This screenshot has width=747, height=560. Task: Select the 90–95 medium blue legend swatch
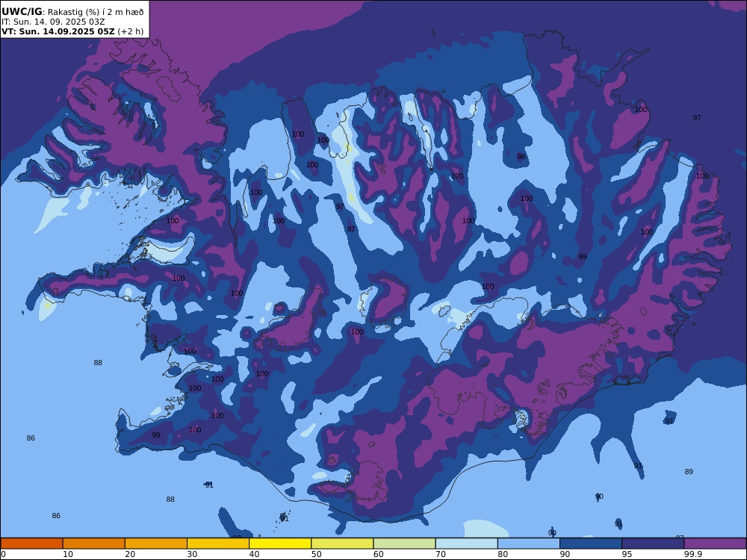tap(591, 544)
